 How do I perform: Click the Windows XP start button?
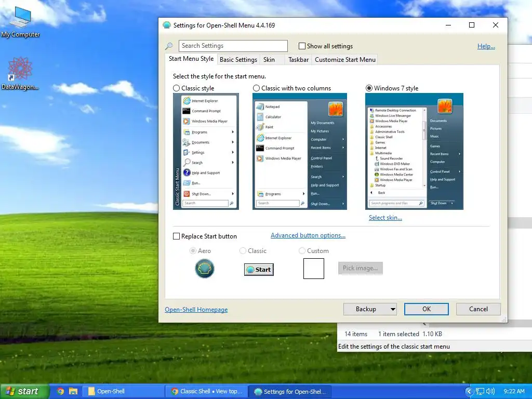click(24, 391)
